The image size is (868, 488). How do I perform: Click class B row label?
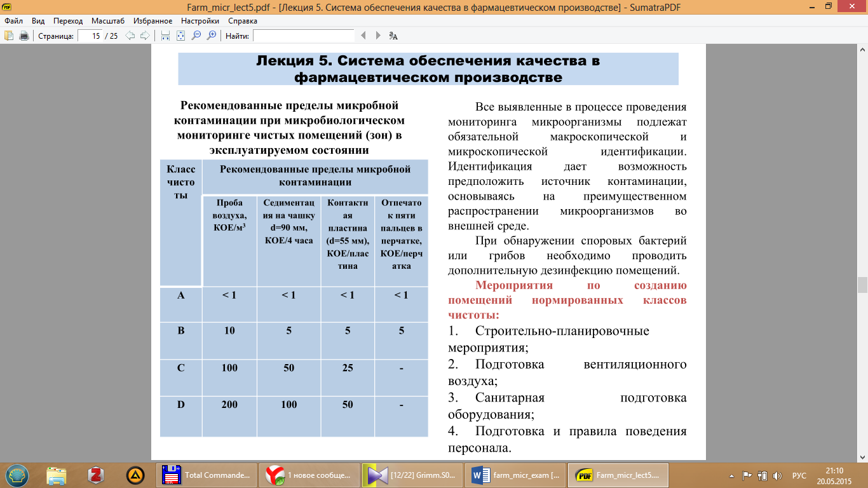181,331
